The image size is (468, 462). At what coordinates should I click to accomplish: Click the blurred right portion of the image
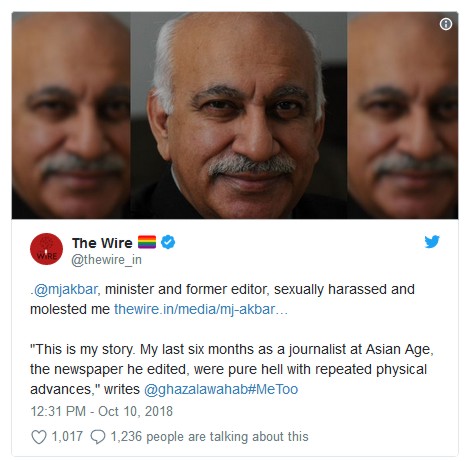(403, 115)
